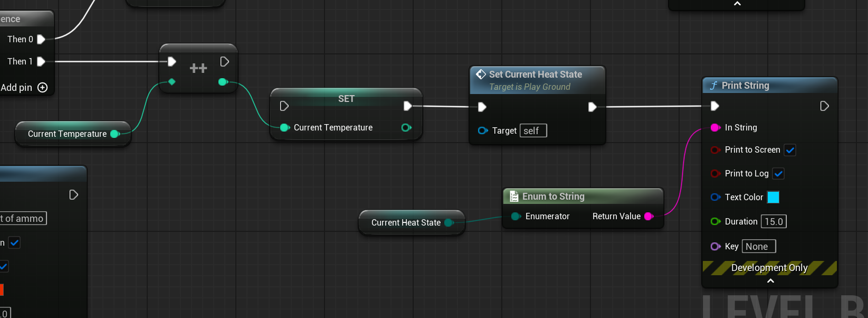The image size is (868, 318).
Task: Click the SET node Current Temperature output pin
Action: (x=406, y=127)
